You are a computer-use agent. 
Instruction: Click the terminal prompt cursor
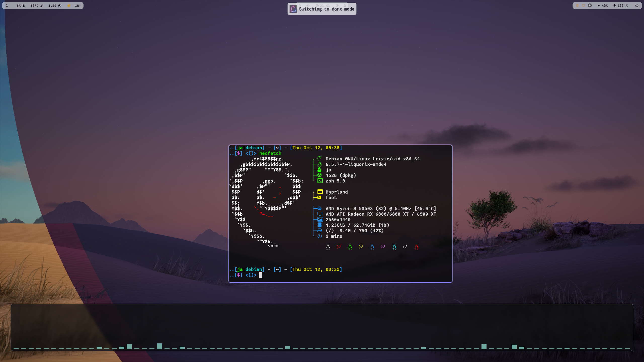(x=261, y=275)
